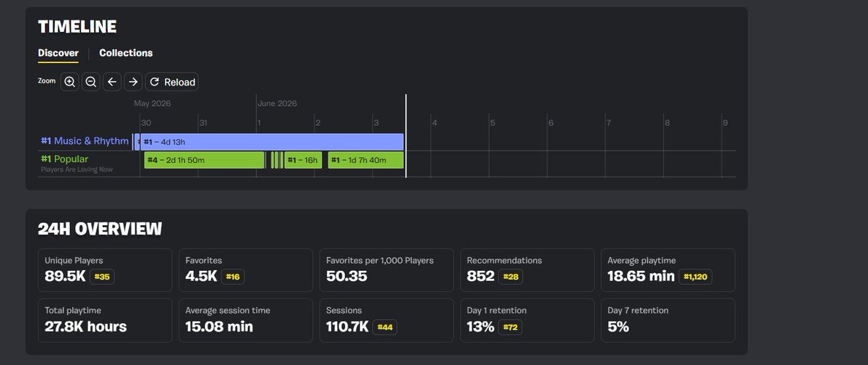Viewport: 868px width, 365px height.
Task: Click the Average playtime #1,120 rank badge
Action: pos(695,277)
